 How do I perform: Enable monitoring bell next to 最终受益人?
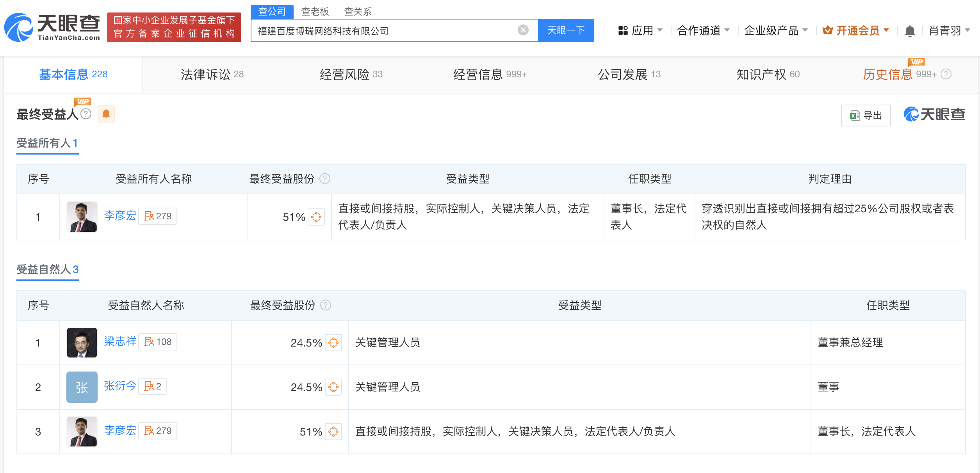pos(105,114)
